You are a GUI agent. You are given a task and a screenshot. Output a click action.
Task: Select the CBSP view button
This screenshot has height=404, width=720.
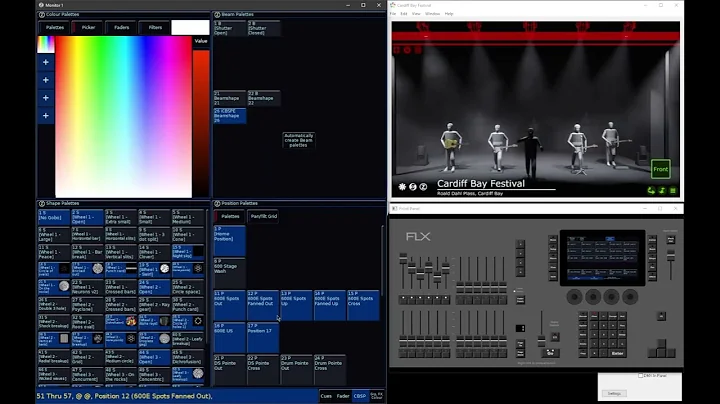click(360, 396)
